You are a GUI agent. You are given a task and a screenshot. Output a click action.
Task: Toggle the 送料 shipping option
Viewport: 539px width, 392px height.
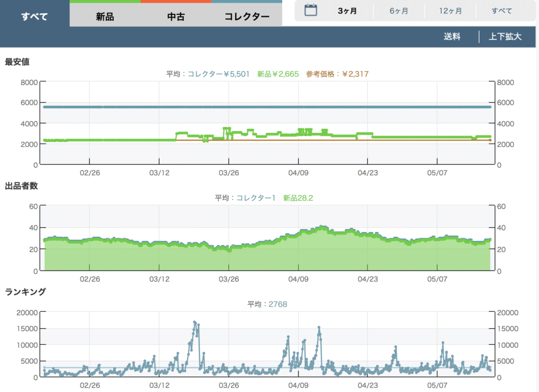452,37
